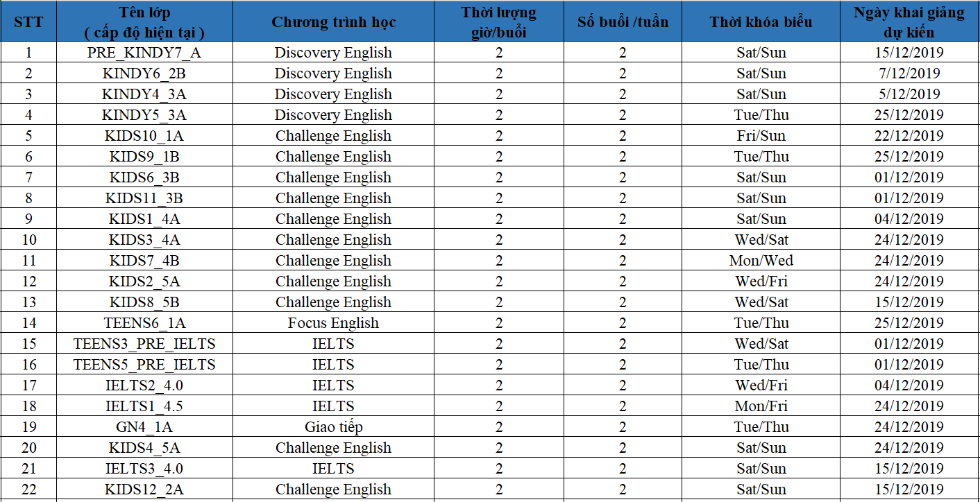Select the STT column header cell
Screen dimensions: 980x502
tap(28, 21)
